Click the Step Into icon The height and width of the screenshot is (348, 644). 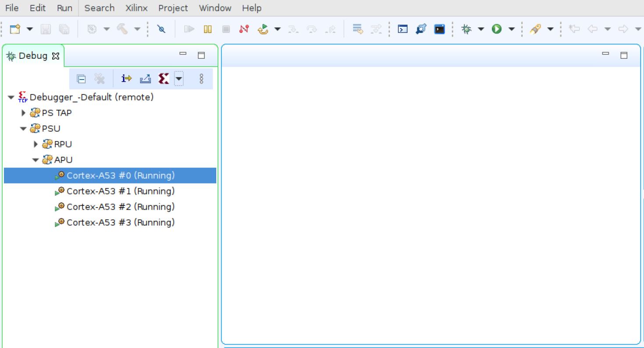point(293,29)
